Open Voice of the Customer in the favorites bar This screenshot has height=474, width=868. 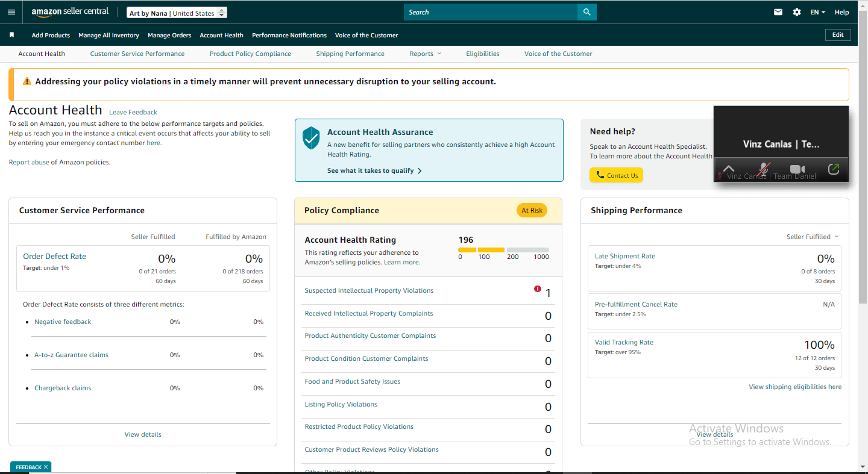(x=366, y=35)
